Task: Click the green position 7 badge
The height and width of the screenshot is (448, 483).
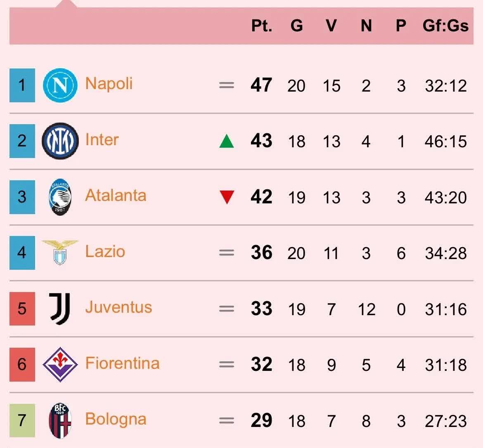Action: [x=22, y=420]
